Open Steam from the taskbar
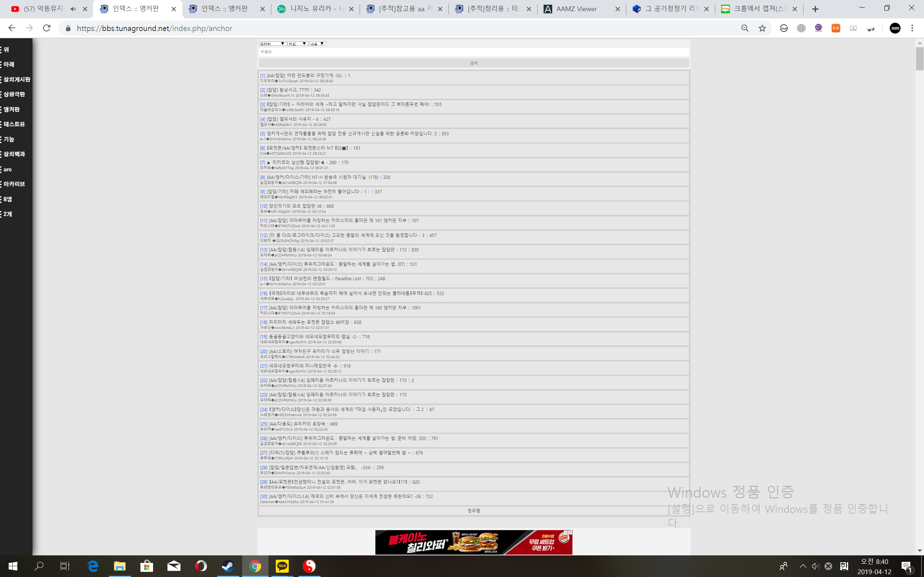The width and height of the screenshot is (924, 577). [228, 566]
